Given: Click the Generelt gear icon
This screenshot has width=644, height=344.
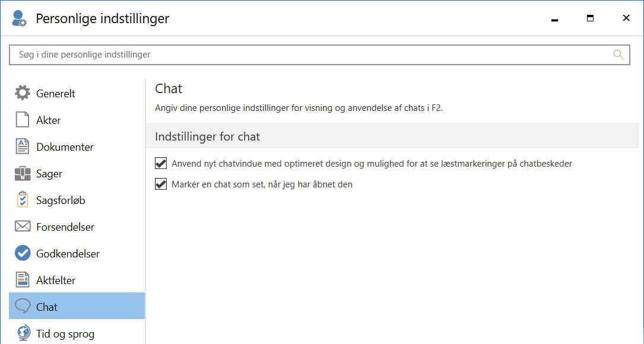Looking at the screenshot, I should point(23,93).
